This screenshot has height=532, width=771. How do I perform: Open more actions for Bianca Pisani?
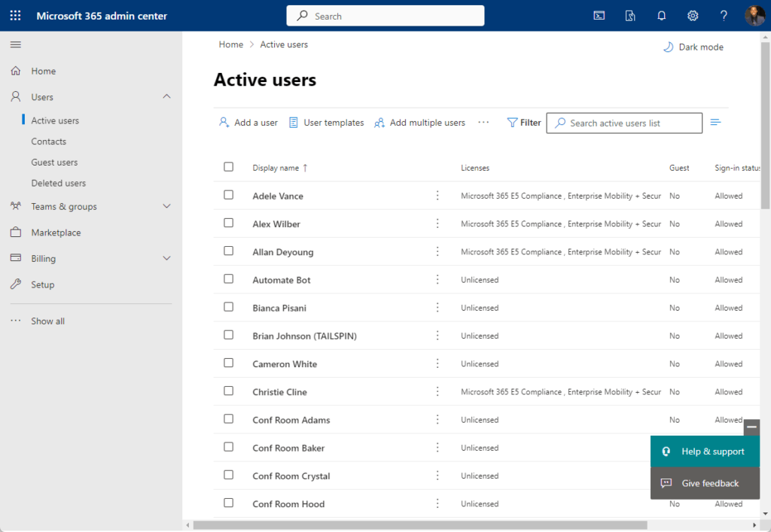(x=437, y=308)
